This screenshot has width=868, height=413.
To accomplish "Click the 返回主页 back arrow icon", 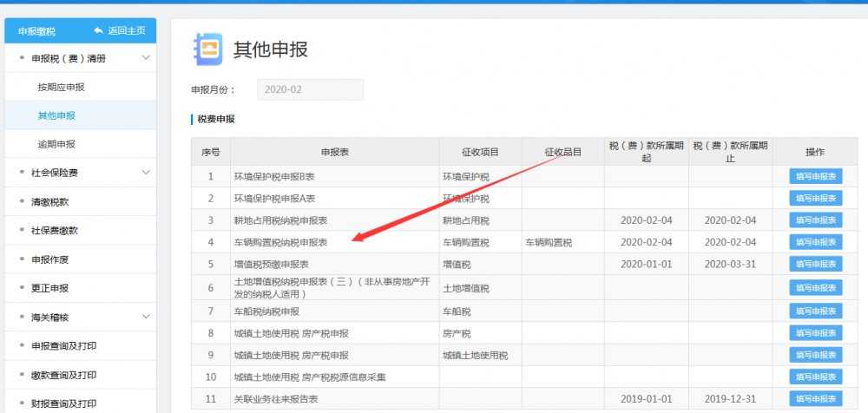I will pos(99,31).
